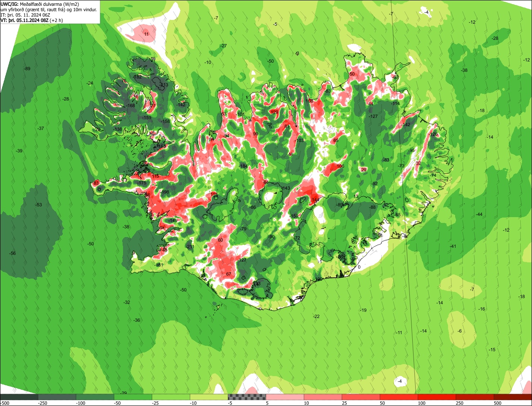
Task: Click the map value '-92'
Action: 374,183
